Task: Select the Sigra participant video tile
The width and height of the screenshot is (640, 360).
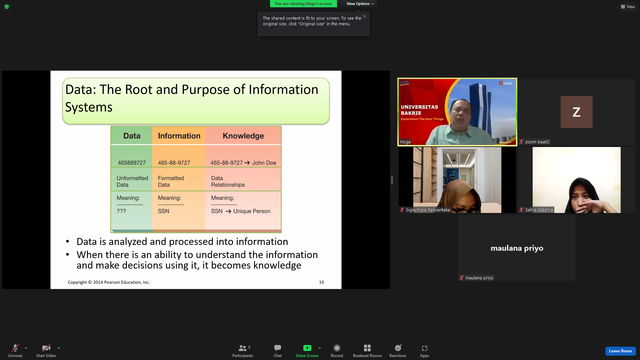Action: coord(457,180)
